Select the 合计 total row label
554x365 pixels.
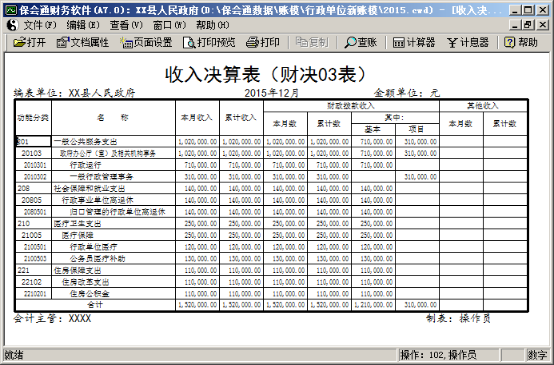(95, 305)
